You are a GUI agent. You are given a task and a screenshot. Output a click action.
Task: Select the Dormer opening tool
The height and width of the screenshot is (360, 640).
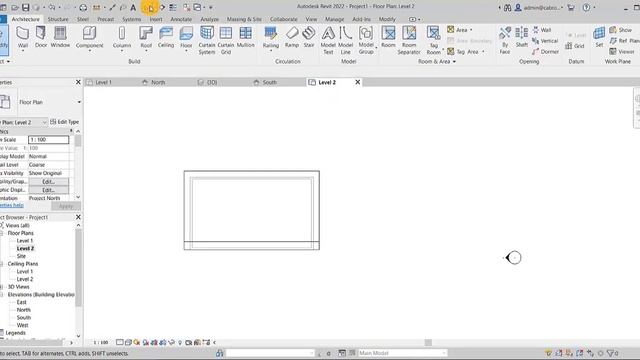point(545,51)
